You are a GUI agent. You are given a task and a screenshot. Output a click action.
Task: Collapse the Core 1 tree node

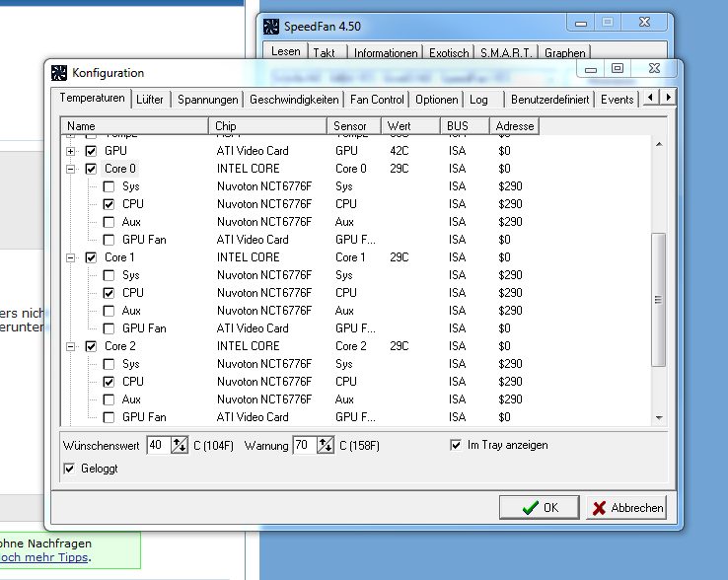(x=71, y=257)
